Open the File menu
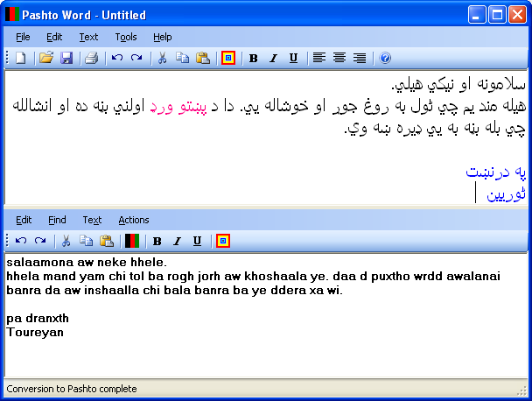The image size is (532, 401). 23,37
